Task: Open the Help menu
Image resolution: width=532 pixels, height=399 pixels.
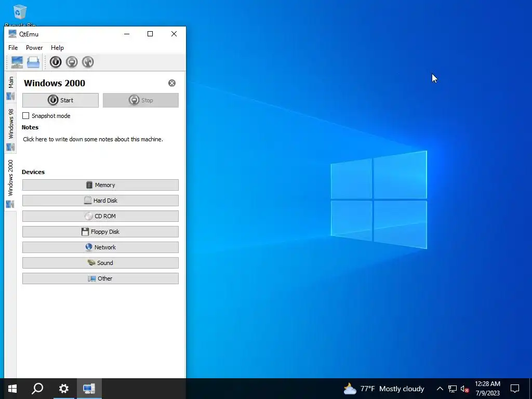Action: coord(57,47)
